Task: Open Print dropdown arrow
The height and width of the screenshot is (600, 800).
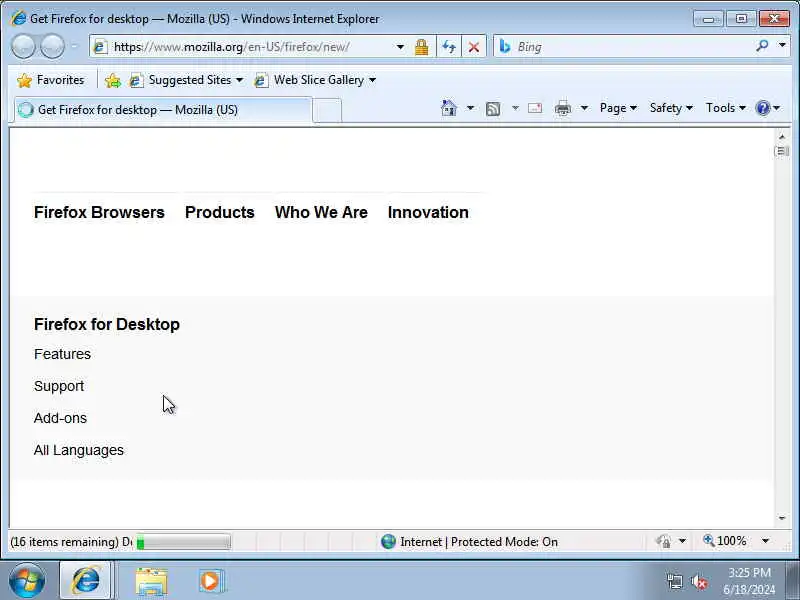Action: click(x=584, y=108)
